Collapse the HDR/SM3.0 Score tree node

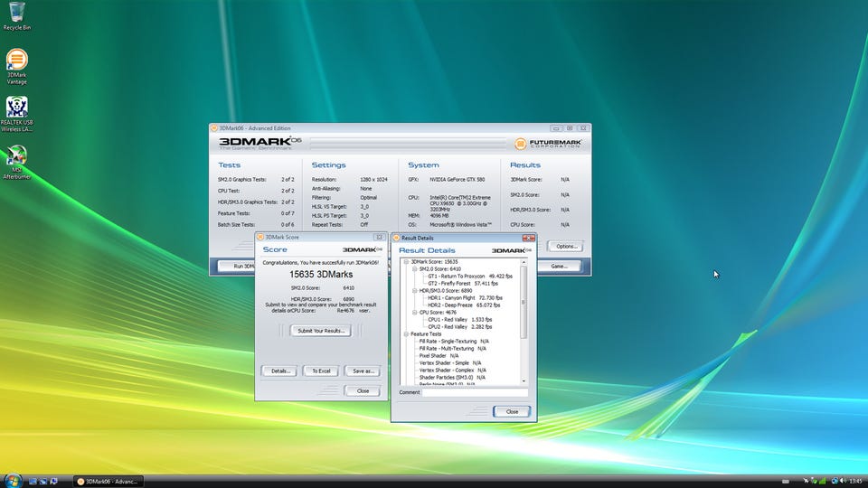[x=414, y=290]
